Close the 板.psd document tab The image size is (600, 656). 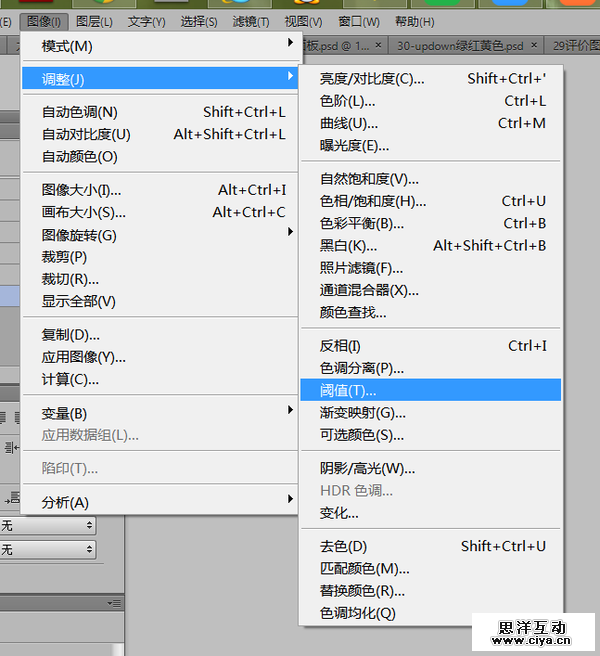pos(378,45)
